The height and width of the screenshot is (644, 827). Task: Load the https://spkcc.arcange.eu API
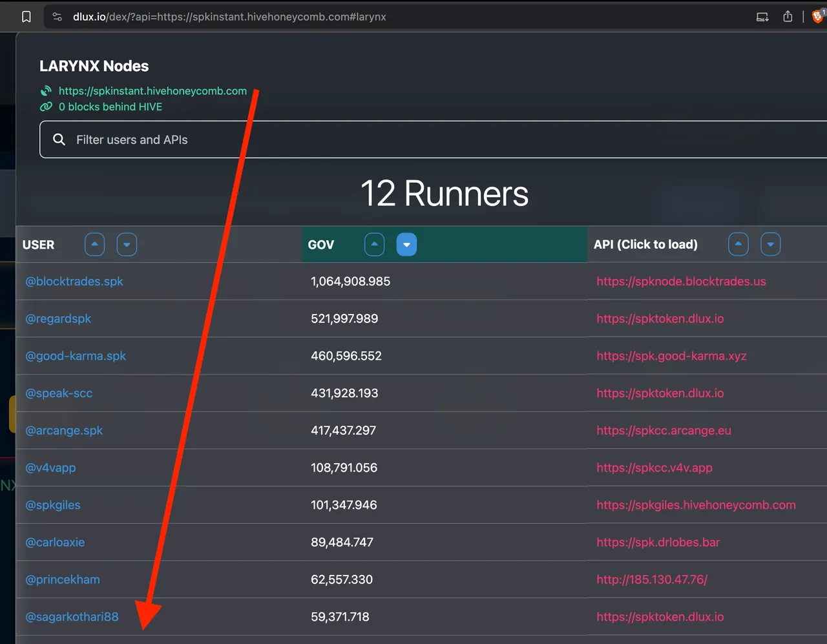664,431
